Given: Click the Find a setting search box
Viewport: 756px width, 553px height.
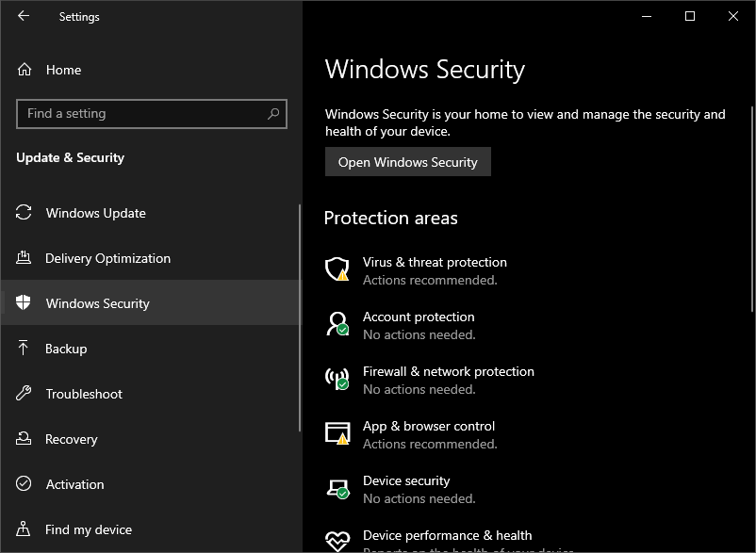Looking at the screenshot, I should [141, 114].
